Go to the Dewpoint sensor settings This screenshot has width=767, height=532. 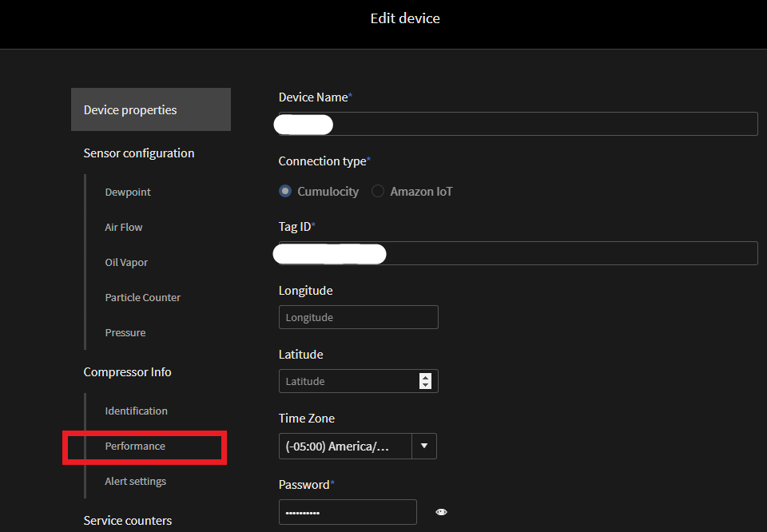click(128, 193)
